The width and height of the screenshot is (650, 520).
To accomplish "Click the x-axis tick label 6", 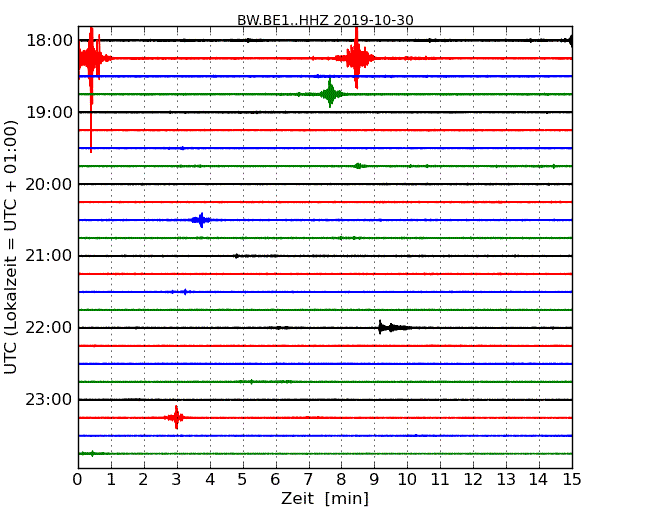I will pyautogui.click(x=275, y=480).
